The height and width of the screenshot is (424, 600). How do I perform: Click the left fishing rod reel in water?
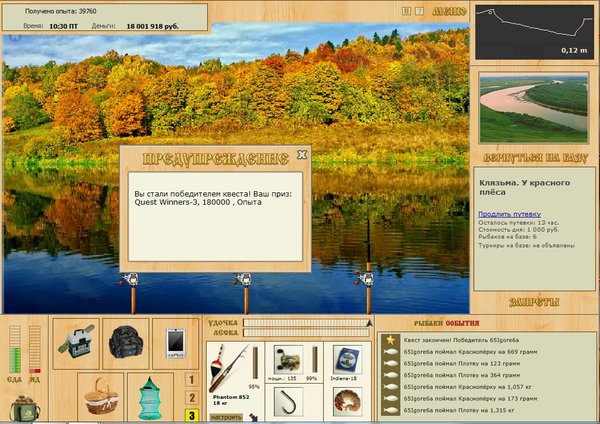click(x=130, y=280)
